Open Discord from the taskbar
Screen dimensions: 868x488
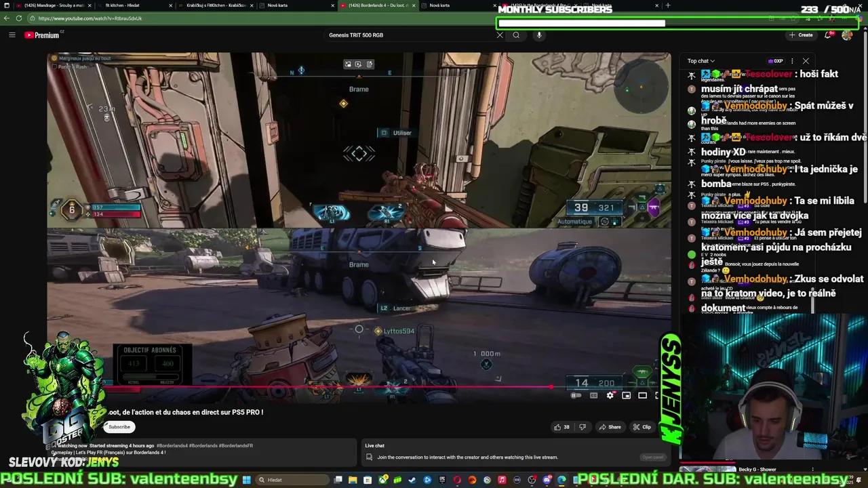click(547, 480)
